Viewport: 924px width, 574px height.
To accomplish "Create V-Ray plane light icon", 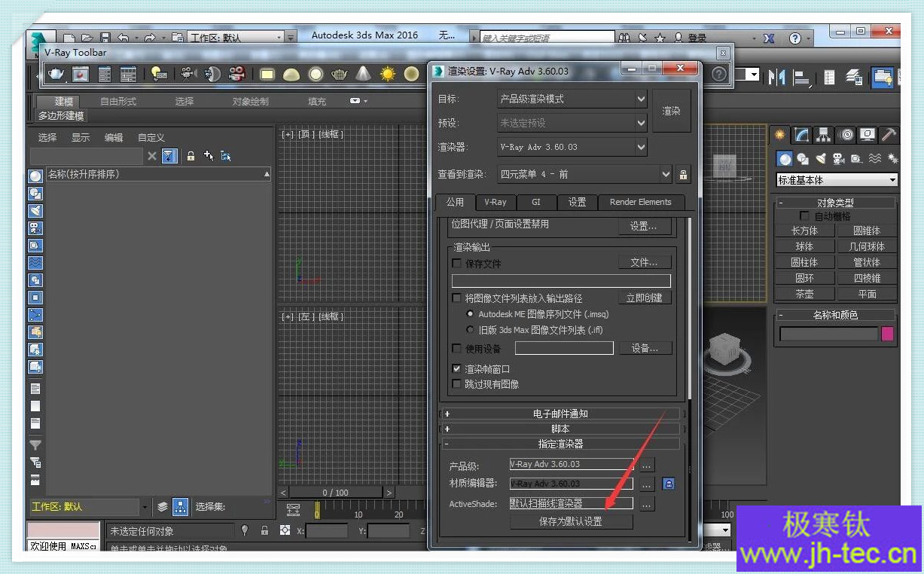I will coord(267,74).
